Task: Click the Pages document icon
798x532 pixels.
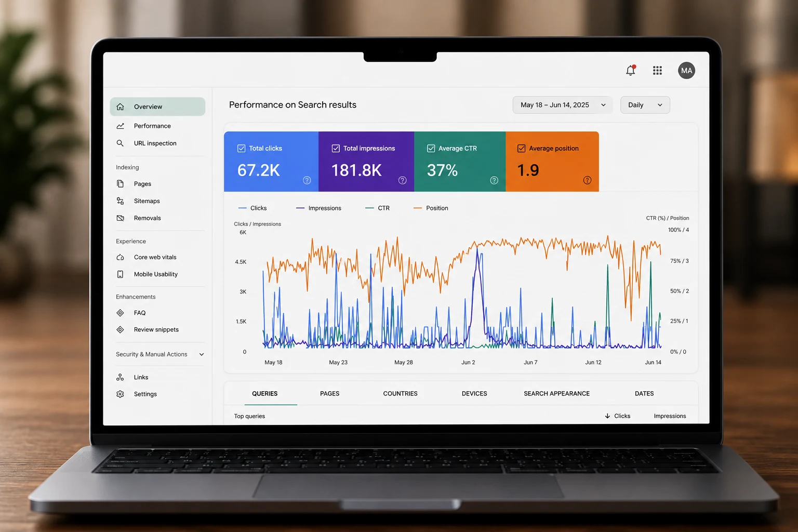Action: pyautogui.click(x=120, y=183)
